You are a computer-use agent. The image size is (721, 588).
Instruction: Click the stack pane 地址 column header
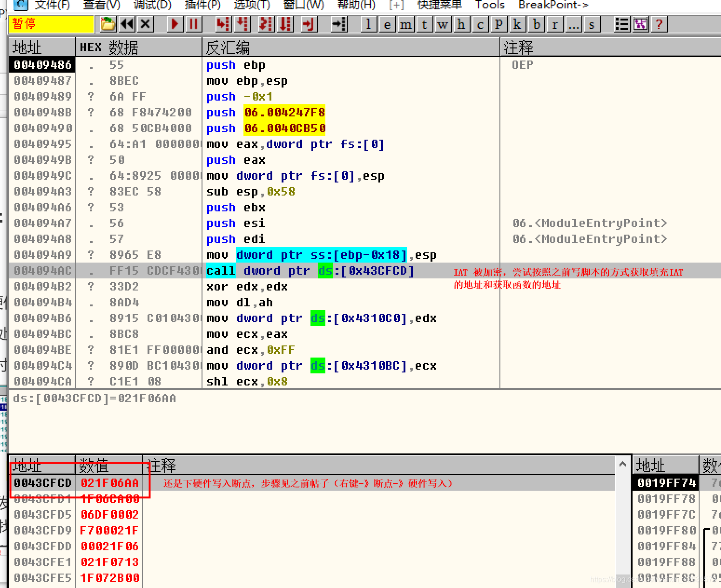tap(666, 465)
